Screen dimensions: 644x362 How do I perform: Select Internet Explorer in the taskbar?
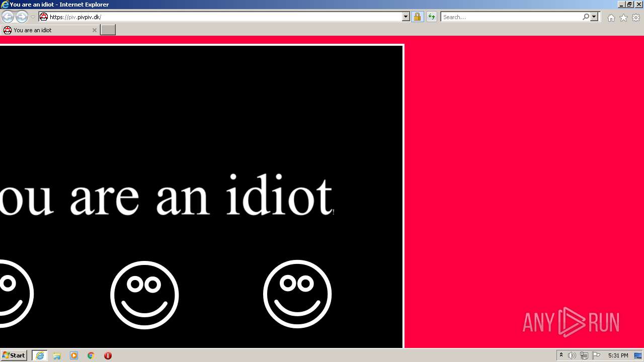point(39,355)
